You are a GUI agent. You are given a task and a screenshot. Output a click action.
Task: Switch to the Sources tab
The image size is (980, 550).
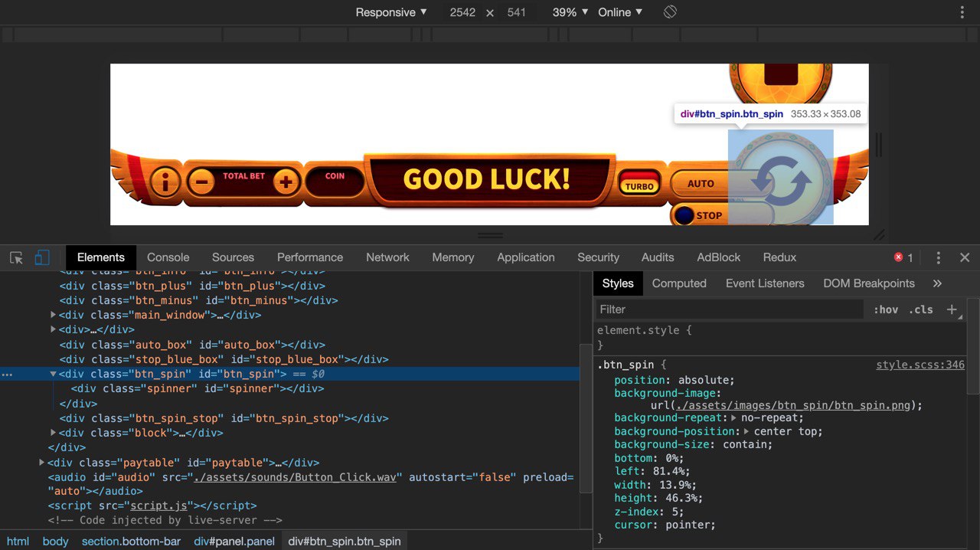(x=233, y=257)
